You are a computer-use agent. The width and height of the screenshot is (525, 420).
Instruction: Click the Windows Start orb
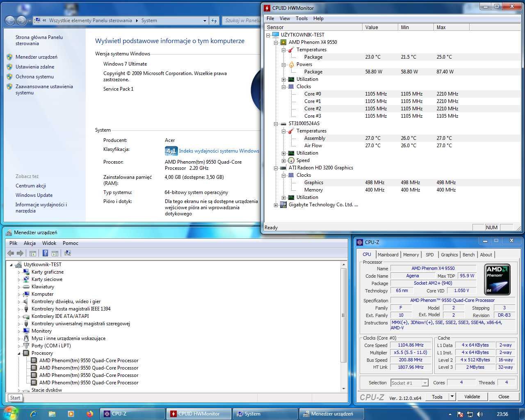(11, 413)
